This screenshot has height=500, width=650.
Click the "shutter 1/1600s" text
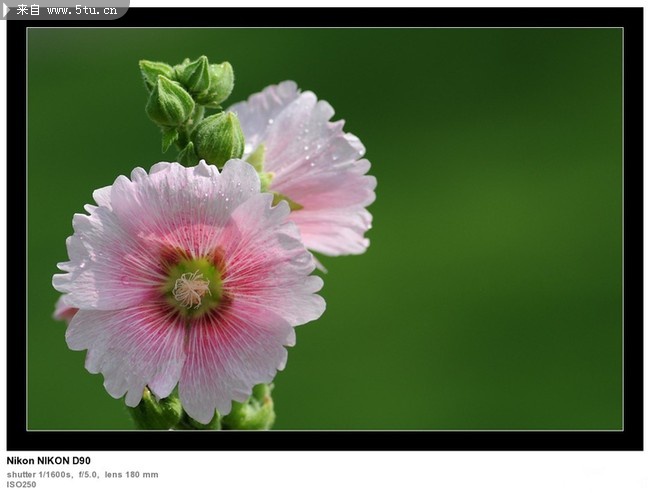pyautogui.click(x=39, y=474)
